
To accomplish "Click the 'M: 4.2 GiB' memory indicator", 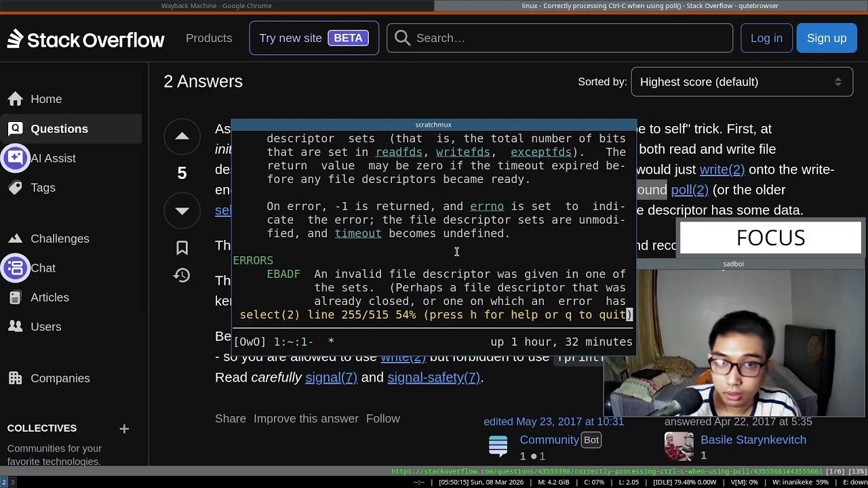I will click(553, 483).
